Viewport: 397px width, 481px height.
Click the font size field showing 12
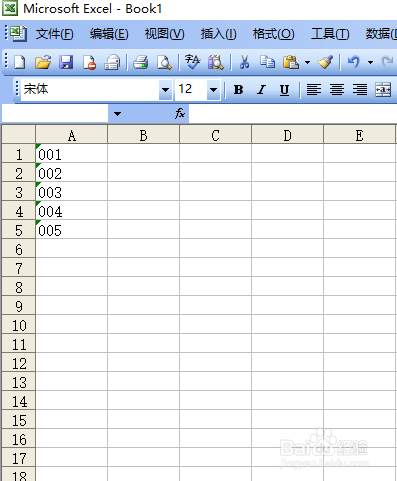pos(191,90)
